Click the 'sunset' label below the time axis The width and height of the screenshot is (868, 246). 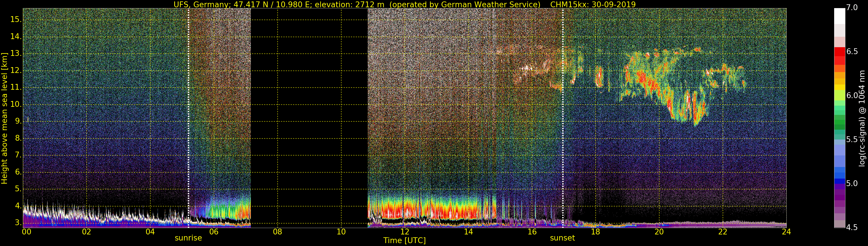point(562,238)
